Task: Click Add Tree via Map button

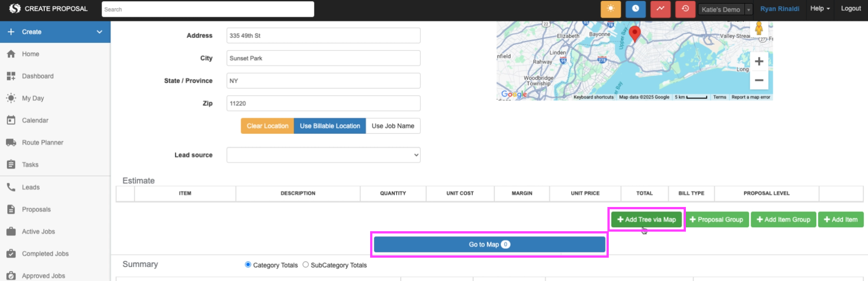Action: coord(646,220)
